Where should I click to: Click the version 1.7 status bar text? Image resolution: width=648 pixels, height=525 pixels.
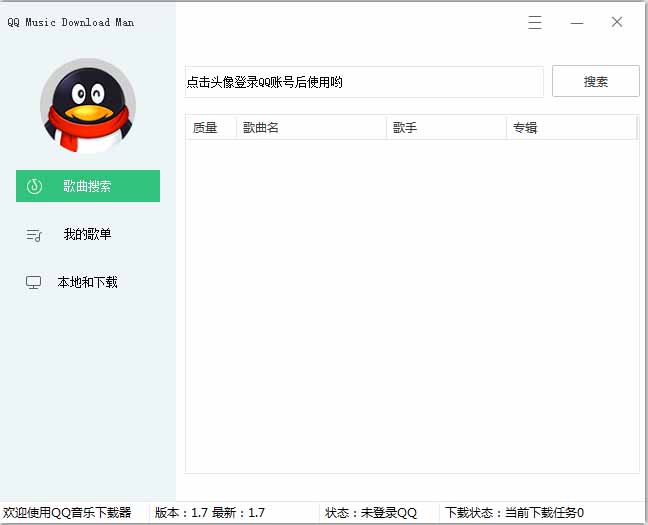210,513
